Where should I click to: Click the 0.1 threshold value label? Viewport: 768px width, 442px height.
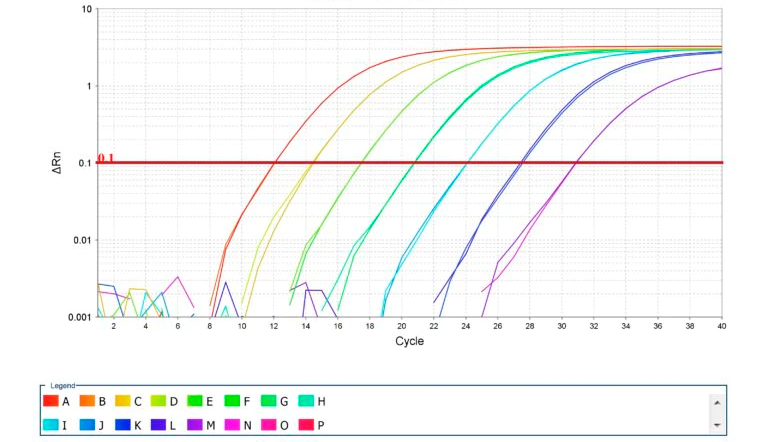click(106, 158)
